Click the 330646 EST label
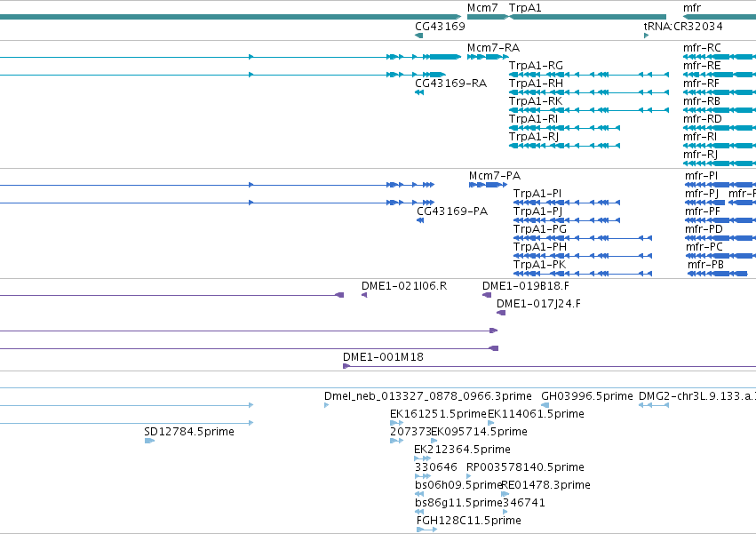756x534 pixels. click(436, 467)
